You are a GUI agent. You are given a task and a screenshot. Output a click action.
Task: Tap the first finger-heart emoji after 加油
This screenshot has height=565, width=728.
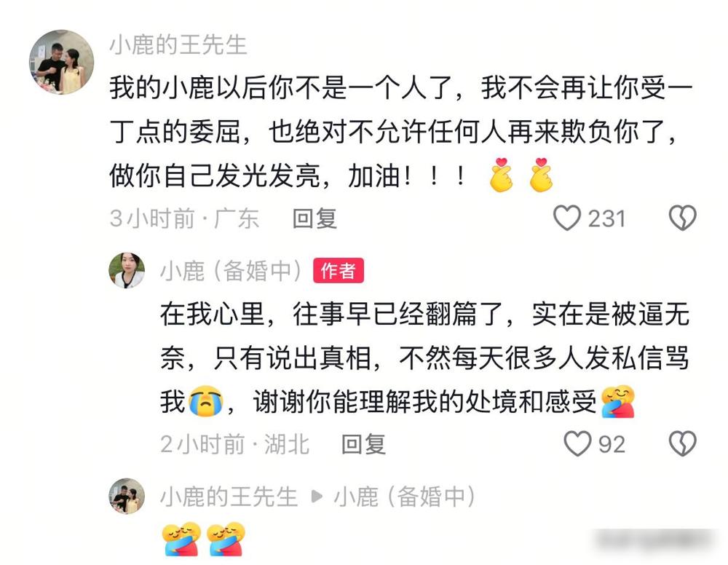[502, 175]
